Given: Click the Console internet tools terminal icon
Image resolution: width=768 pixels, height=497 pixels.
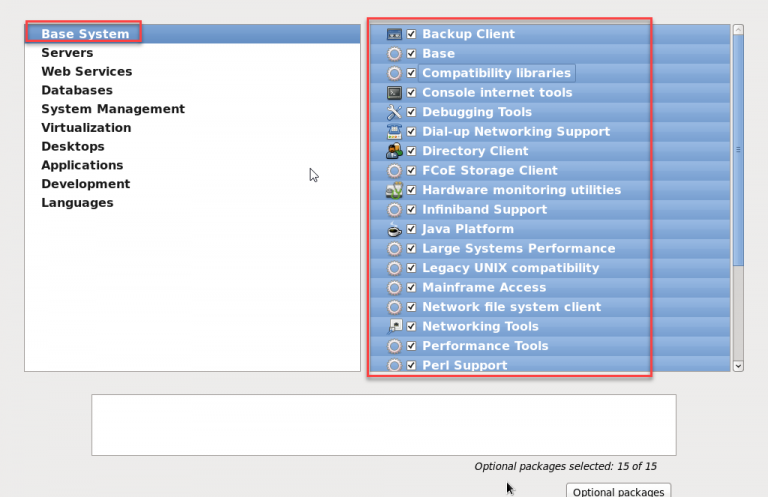Looking at the screenshot, I should (x=394, y=93).
